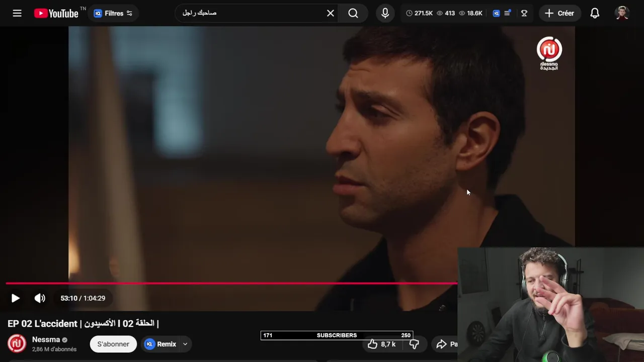The image size is (644, 362).
Task: Click inside the search text field
Action: (x=252, y=13)
